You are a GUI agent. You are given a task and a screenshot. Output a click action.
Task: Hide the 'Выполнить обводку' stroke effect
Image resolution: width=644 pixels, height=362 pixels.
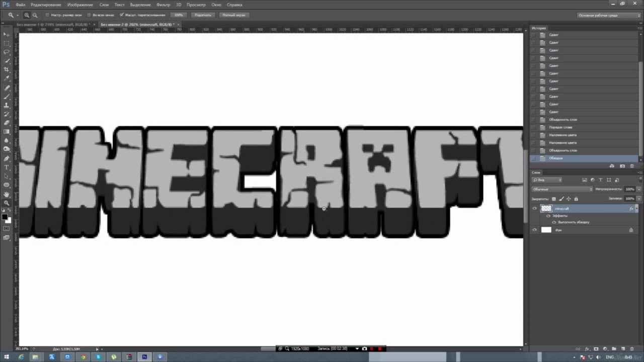point(554,222)
